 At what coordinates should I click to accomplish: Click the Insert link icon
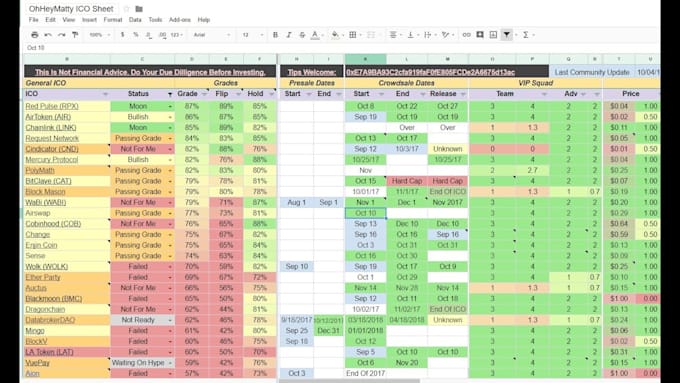click(466, 35)
